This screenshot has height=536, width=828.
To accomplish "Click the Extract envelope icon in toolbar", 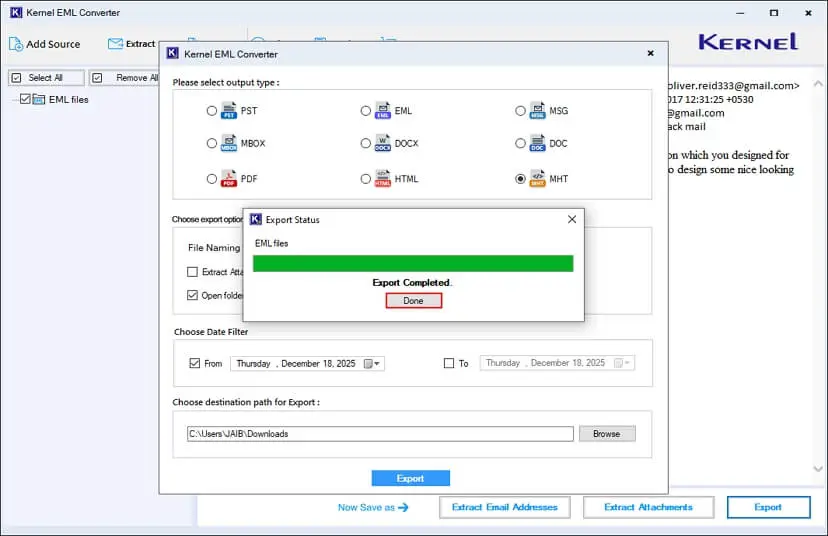I will click(115, 44).
